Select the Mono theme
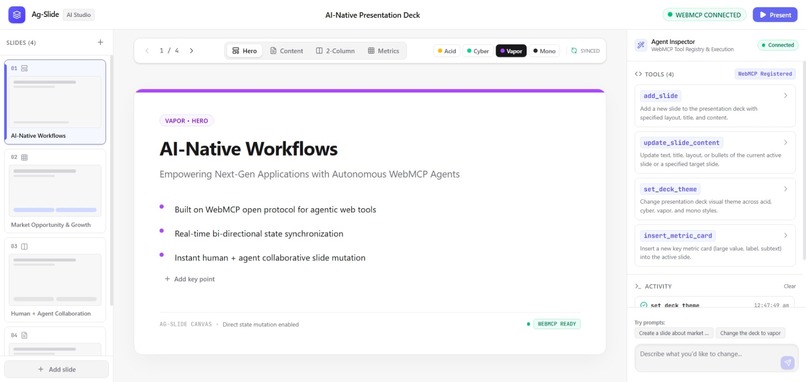The width and height of the screenshot is (806, 382). click(544, 51)
